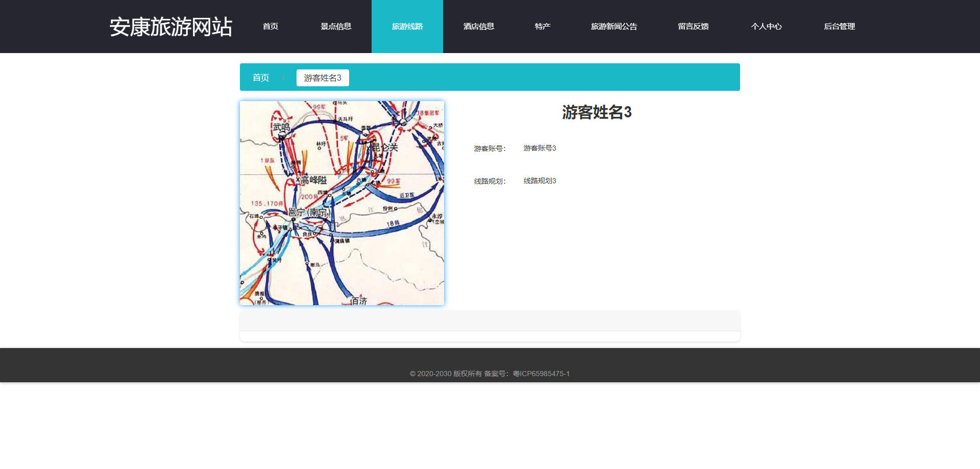This screenshot has width=980, height=469.
Task: Go to 景点信息 in the navigation bar
Action: point(336,27)
